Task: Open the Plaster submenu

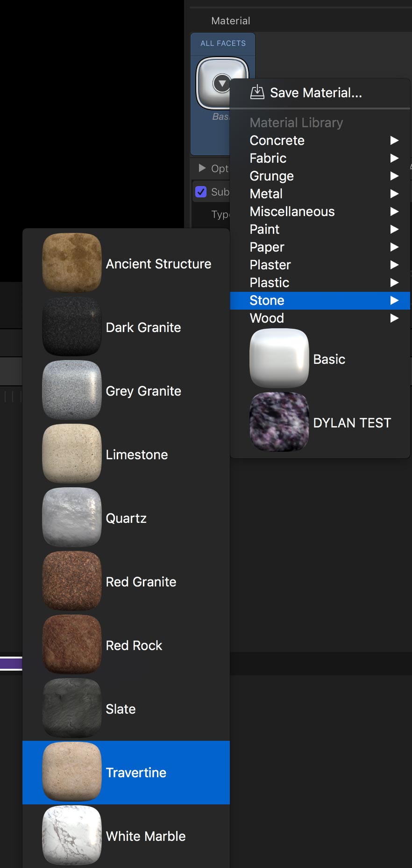Action: point(320,265)
